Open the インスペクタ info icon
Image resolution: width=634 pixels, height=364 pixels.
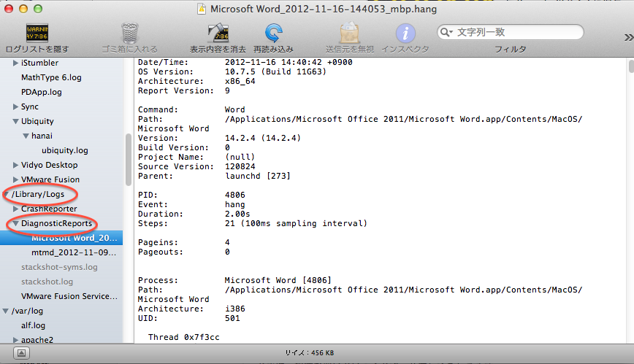(x=405, y=33)
